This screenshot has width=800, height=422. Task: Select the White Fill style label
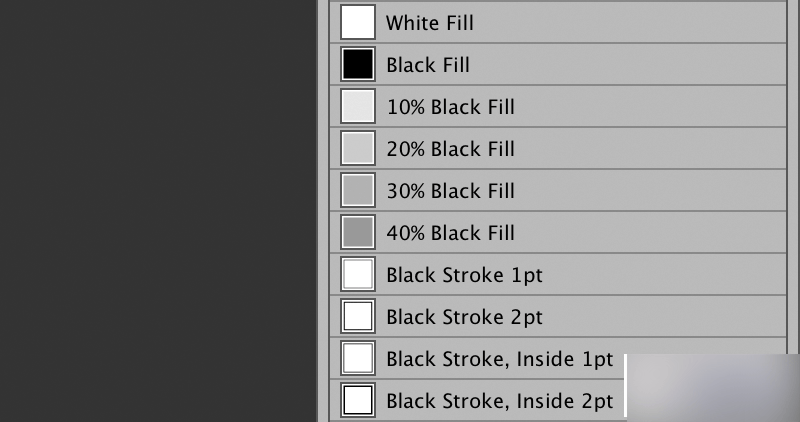click(x=430, y=22)
